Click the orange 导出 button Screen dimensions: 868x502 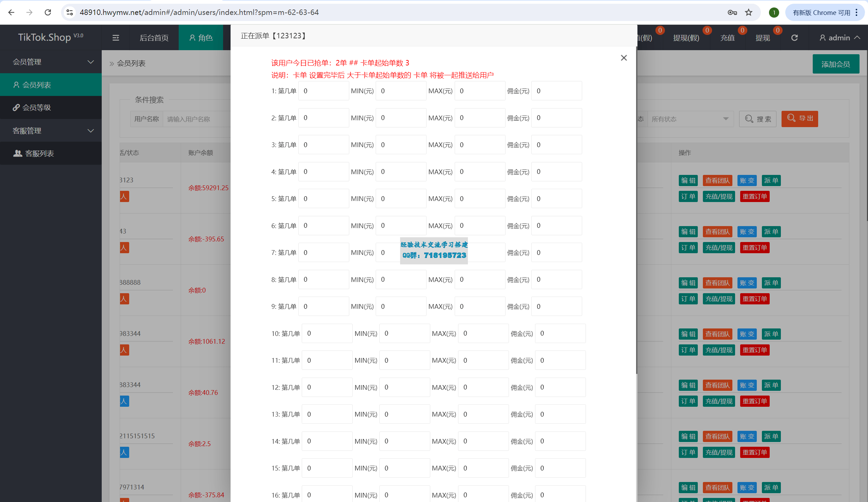800,119
